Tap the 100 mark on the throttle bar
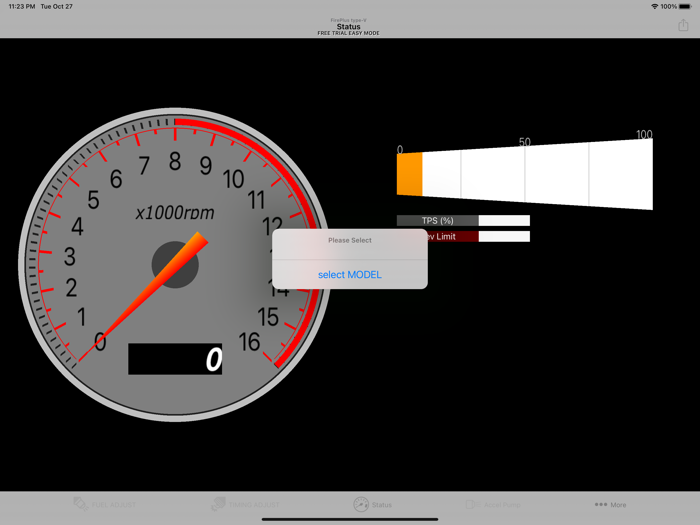The height and width of the screenshot is (525, 700). pyautogui.click(x=644, y=134)
